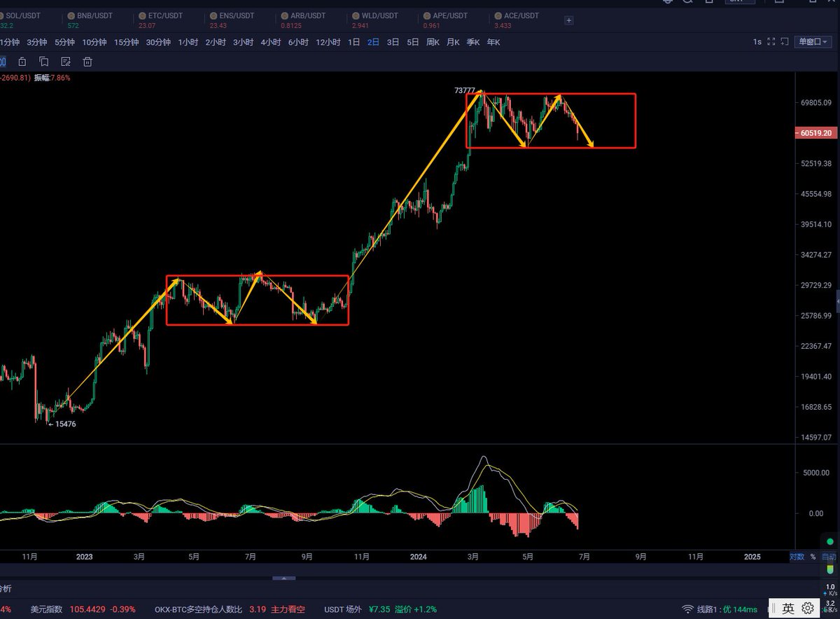This screenshot has width=840, height=619.
Task: Select the 10分钟 timeframe
Action: pos(94,42)
